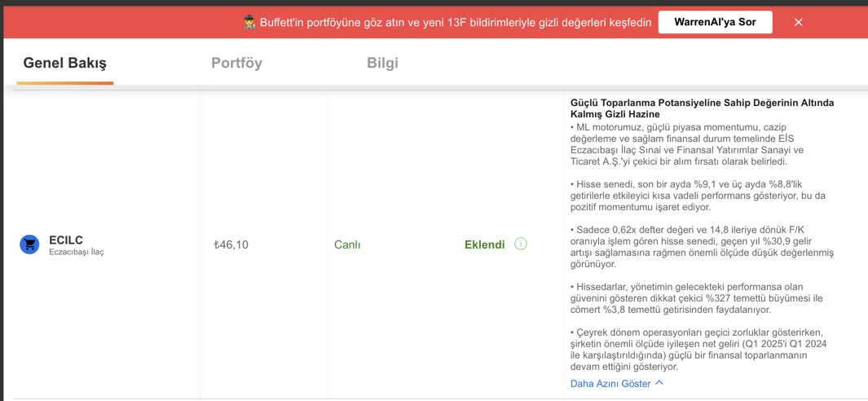The height and width of the screenshot is (401, 868).
Task: Open the ECILC ticker symbol
Action: point(67,240)
